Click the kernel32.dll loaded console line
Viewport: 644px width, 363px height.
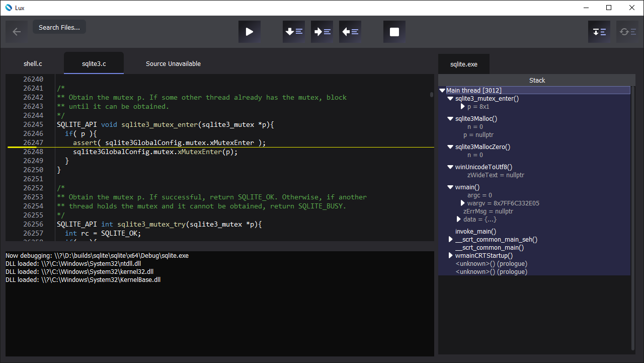coord(79,272)
